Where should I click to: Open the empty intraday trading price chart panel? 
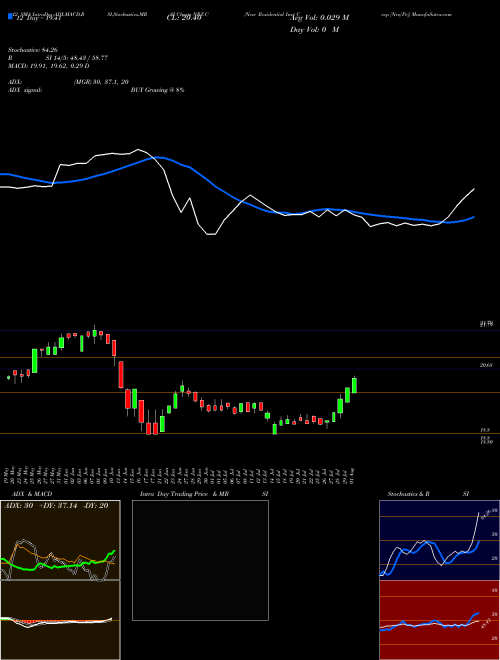[x=200, y=560]
